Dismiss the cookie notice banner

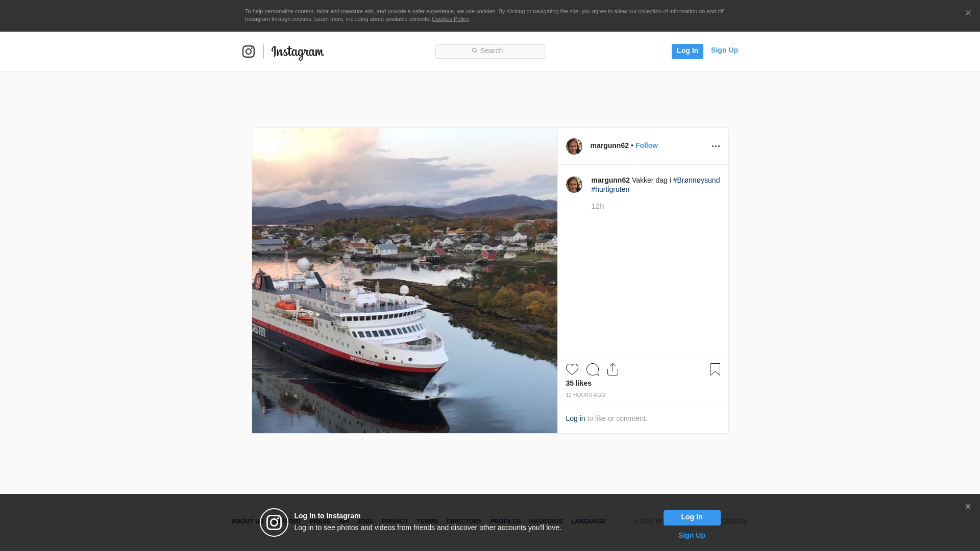click(x=967, y=13)
